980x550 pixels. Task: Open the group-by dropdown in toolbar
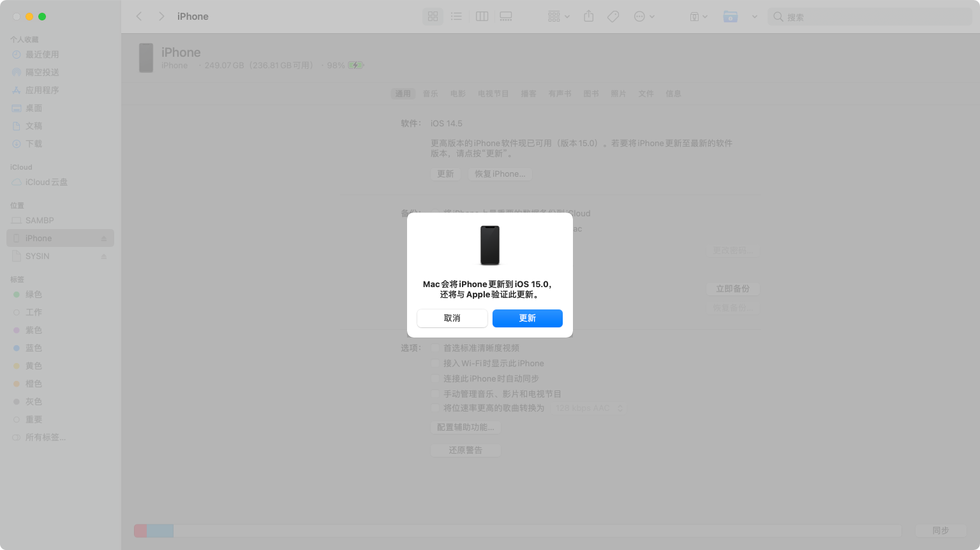[559, 17]
